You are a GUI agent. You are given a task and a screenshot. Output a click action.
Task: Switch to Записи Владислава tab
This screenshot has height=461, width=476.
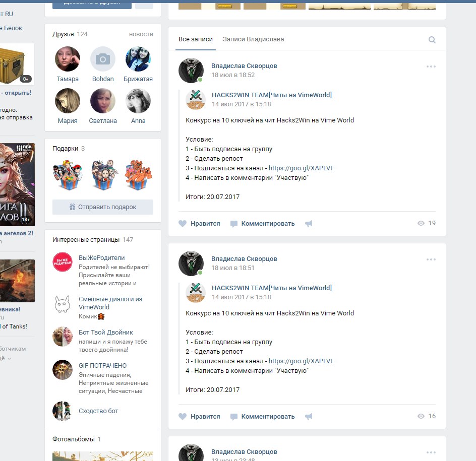253,39
